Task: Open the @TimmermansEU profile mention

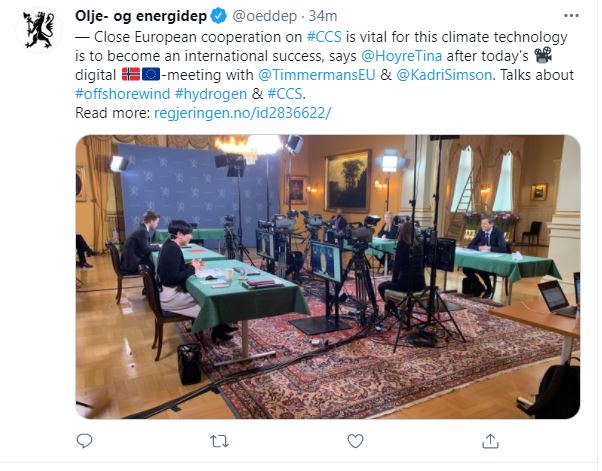Action: (316, 75)
